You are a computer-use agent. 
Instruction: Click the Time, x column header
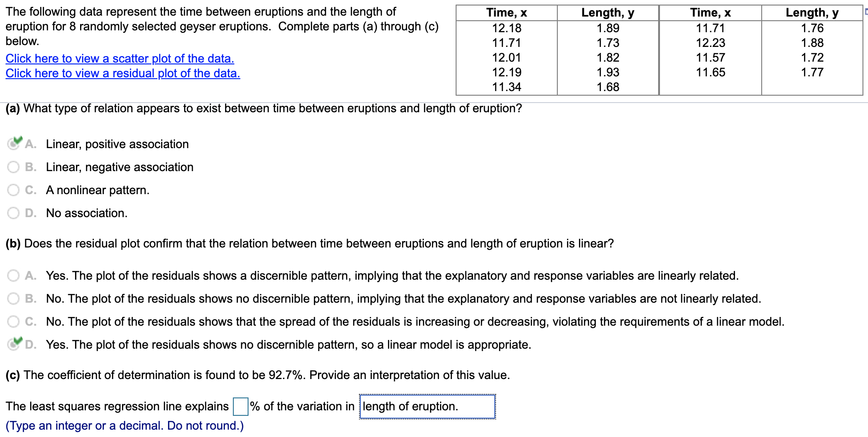click(506, 12)
